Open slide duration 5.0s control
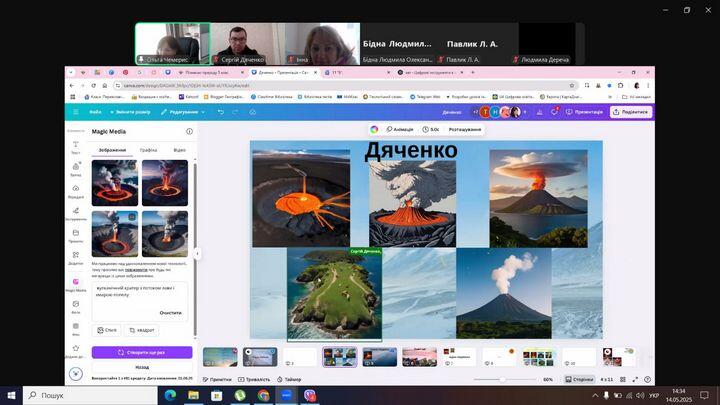 point(431,129)
